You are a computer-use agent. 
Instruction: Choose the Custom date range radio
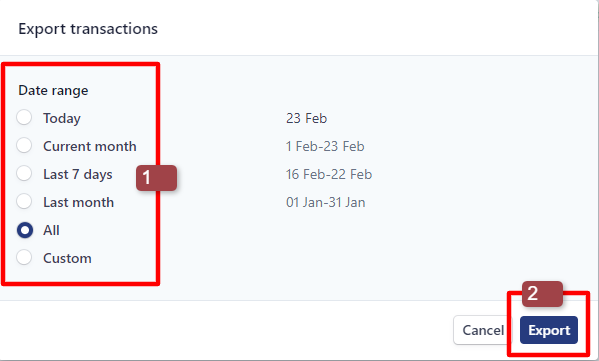click(x=24, y=257)
